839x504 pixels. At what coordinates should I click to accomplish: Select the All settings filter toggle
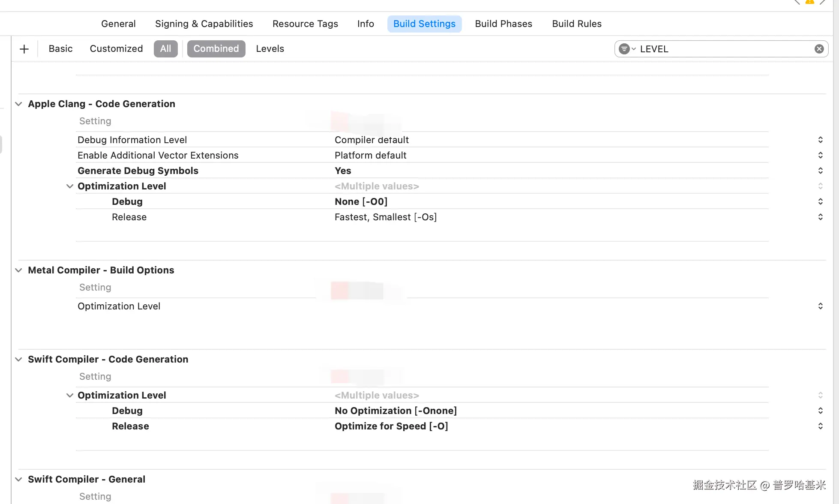click(165, 49)
